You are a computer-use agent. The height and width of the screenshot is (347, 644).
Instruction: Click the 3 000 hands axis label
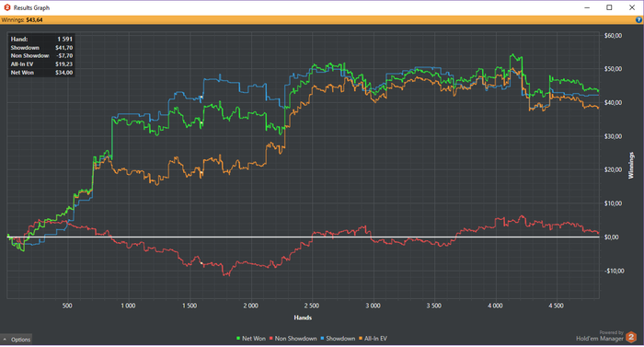[373, 306]
